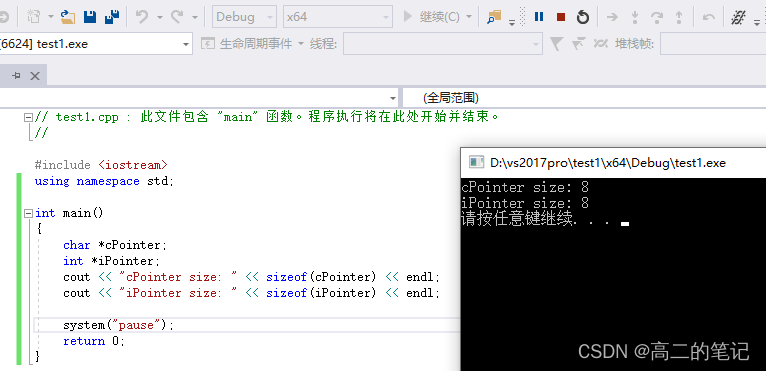
Task: Click the #include <iostream> line
Action: click(x=101, y=165)
